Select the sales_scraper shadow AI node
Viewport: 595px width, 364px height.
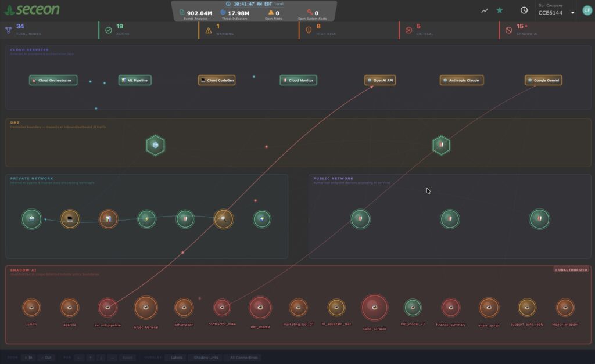(374, 308)
